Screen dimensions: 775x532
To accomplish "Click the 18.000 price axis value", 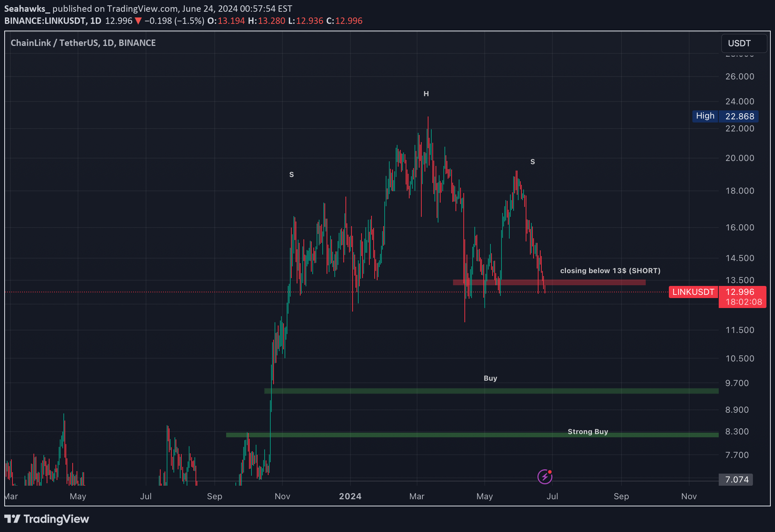I will pos(740,191).
